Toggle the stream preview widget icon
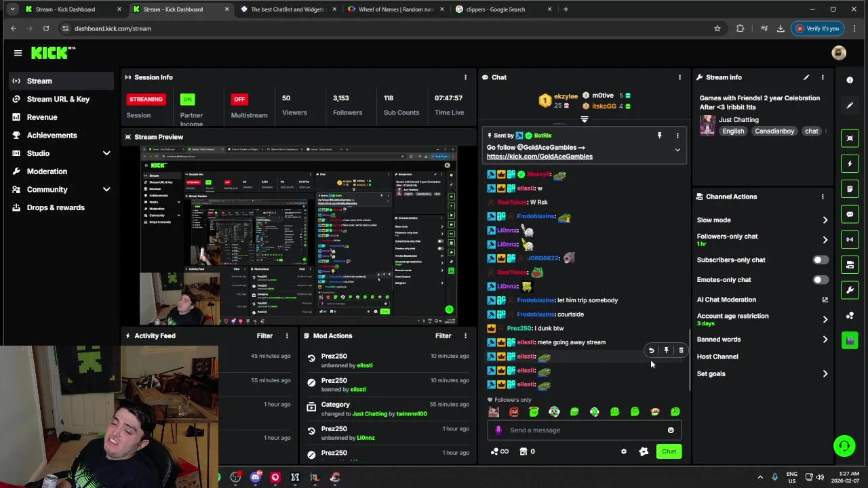The width and height of the screenshot is (868, 488). click(850, 138)
